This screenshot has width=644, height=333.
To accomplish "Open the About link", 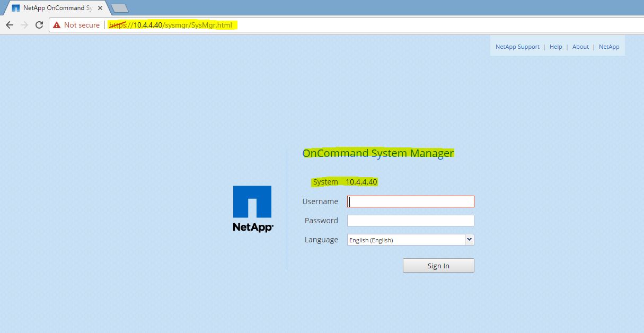I will 580,47.
